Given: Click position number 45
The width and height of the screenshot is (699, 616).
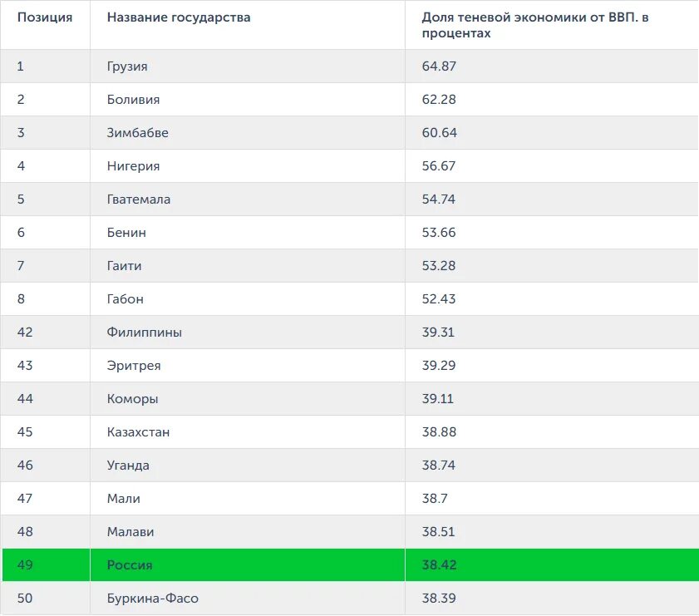Looking at the screenshot, I should 25,432.
